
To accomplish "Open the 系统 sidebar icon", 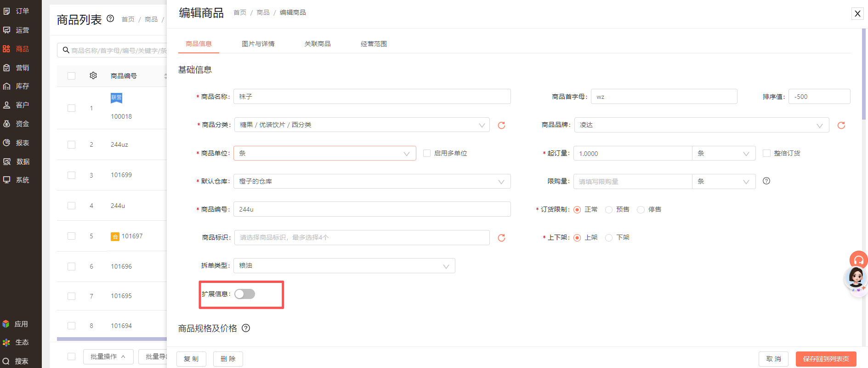I will (x=7, y=180).
